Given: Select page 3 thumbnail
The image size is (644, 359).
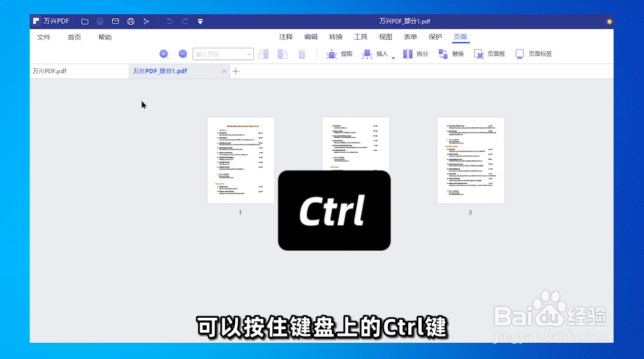Looking at the screenshot, I should click(x=471, y=160).
